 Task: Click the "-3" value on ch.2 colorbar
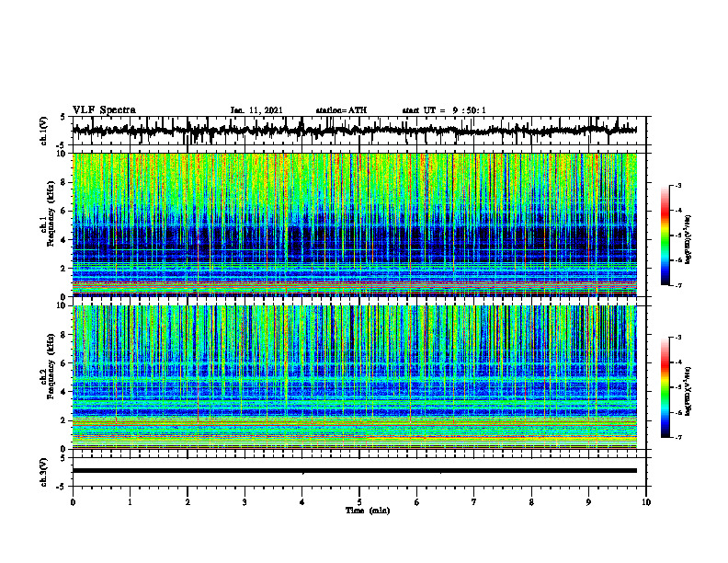click(x=678, y=338)
